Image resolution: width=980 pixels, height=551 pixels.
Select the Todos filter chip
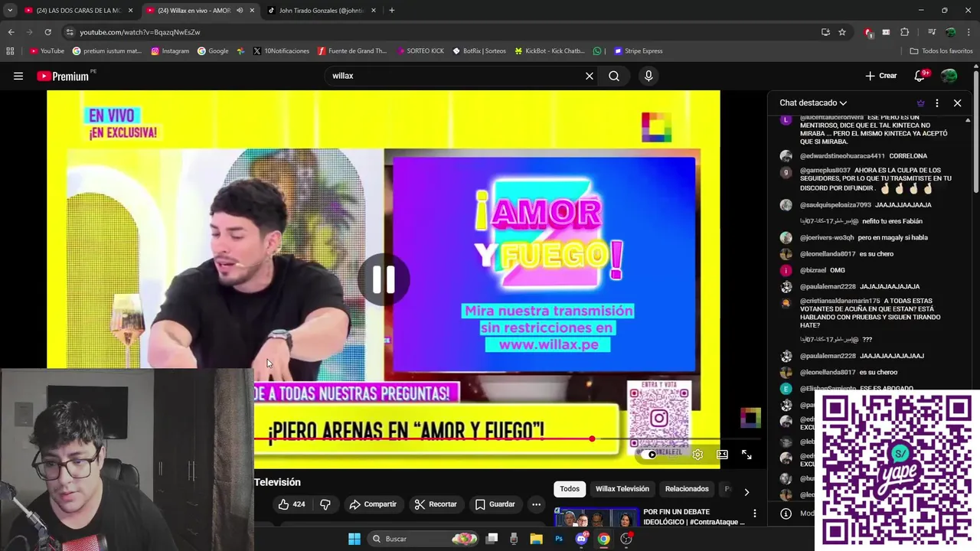(x=570, y=489)
